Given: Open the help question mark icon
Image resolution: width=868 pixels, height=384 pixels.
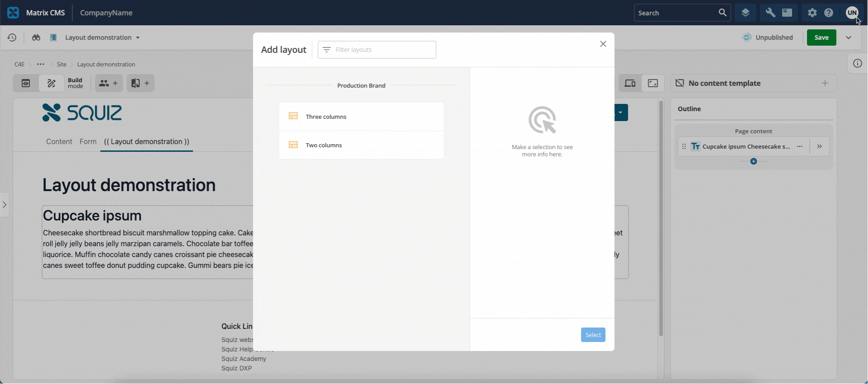Looking at the screenshot, I should [829, 13].
